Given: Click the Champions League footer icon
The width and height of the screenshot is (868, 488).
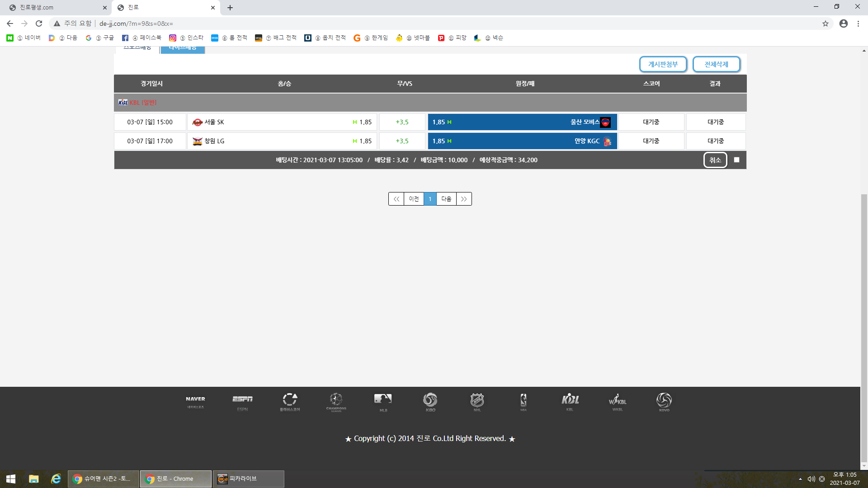Looking at the screenshot, I should click(336, 402).
